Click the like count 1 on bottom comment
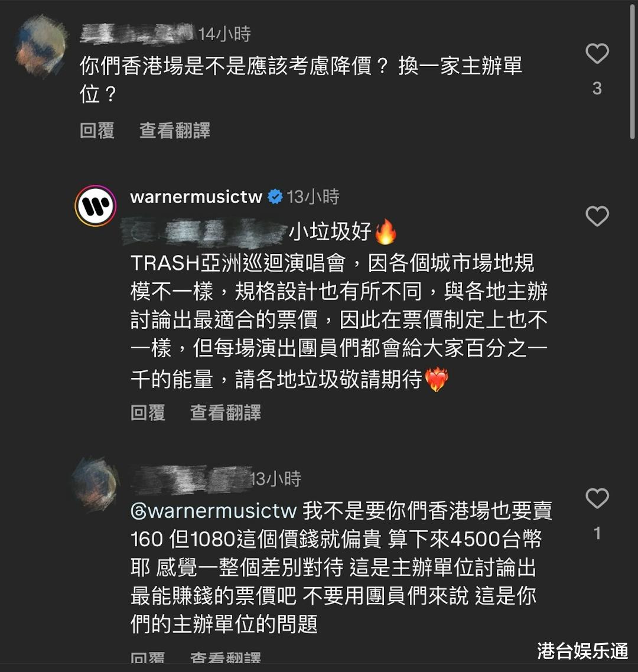638x672 pixels. pos(597,533)
